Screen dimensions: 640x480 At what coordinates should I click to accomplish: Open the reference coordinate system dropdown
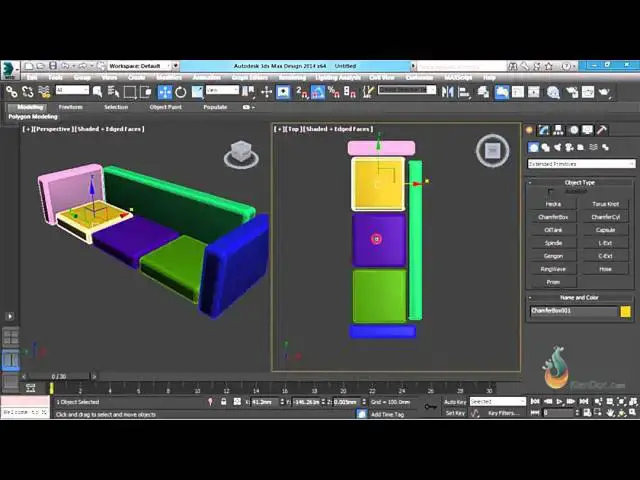pos(222,90)
